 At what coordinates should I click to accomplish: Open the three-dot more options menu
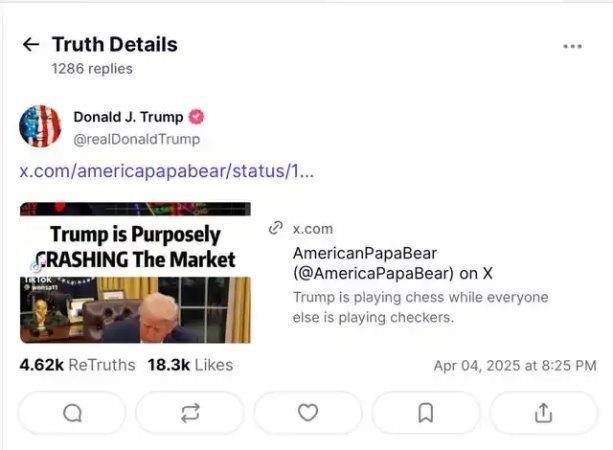click(x=572, y=46)
